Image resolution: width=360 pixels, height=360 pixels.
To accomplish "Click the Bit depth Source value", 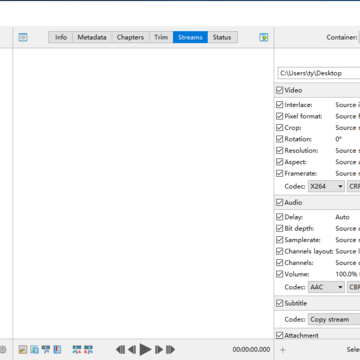I will [348, 228].
